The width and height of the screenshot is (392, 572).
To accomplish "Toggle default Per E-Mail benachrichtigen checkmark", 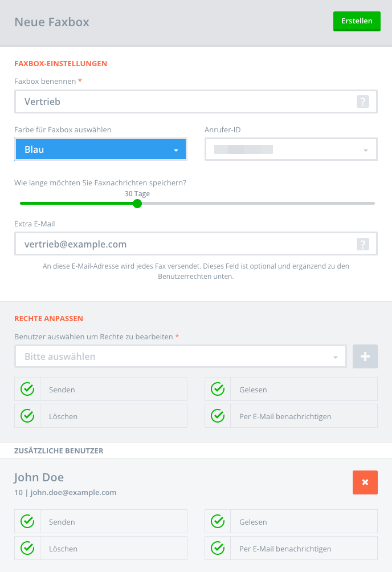I will 218,416.
